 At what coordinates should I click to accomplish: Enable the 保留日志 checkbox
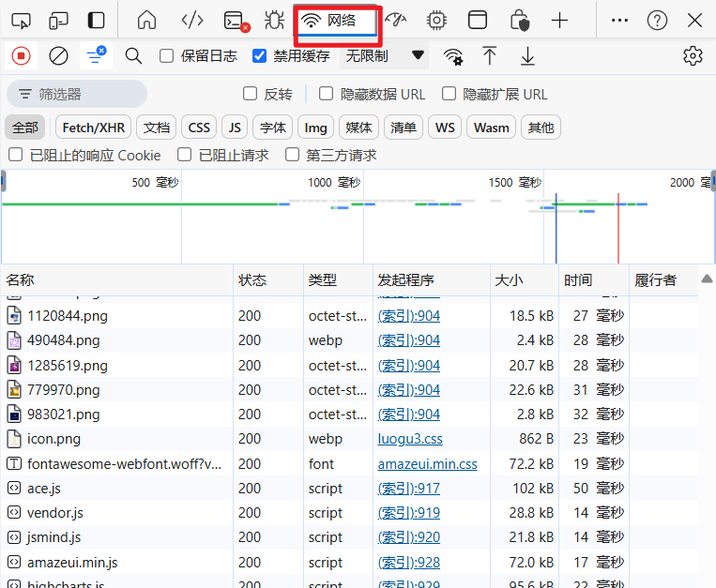coord(167,56)
